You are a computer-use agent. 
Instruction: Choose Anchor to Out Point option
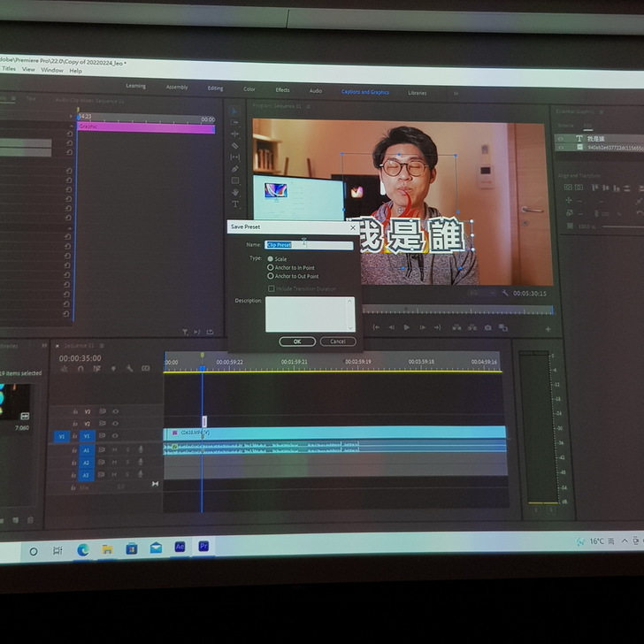(271, 276)
